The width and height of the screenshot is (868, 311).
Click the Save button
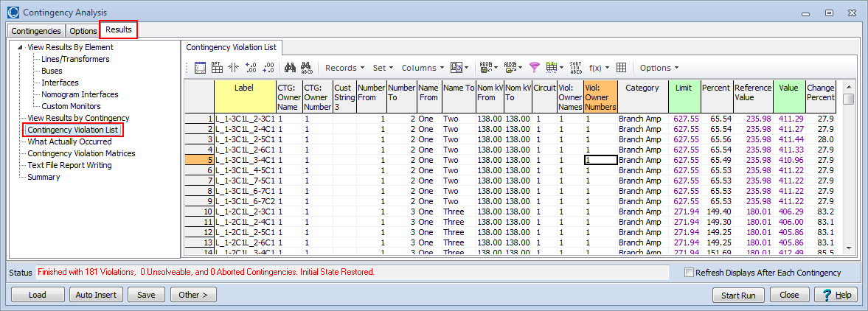(x=146, y=295)
